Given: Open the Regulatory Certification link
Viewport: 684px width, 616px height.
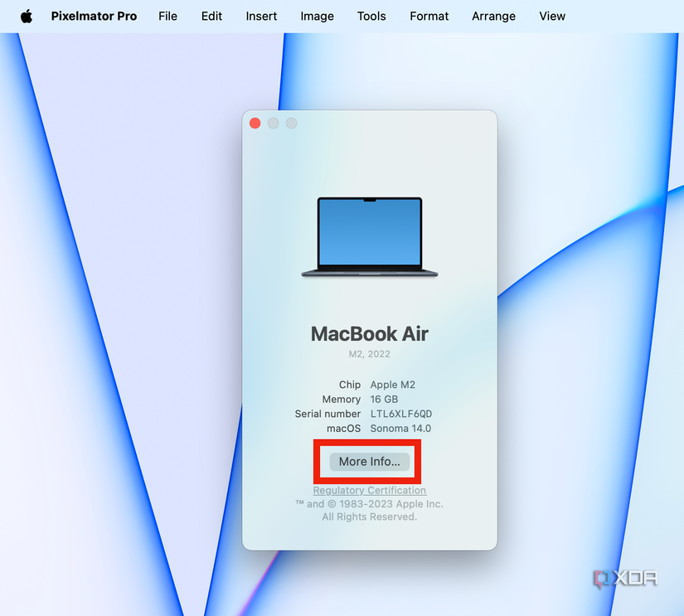Looking at the screenshot, I should (x=369, y=490).
